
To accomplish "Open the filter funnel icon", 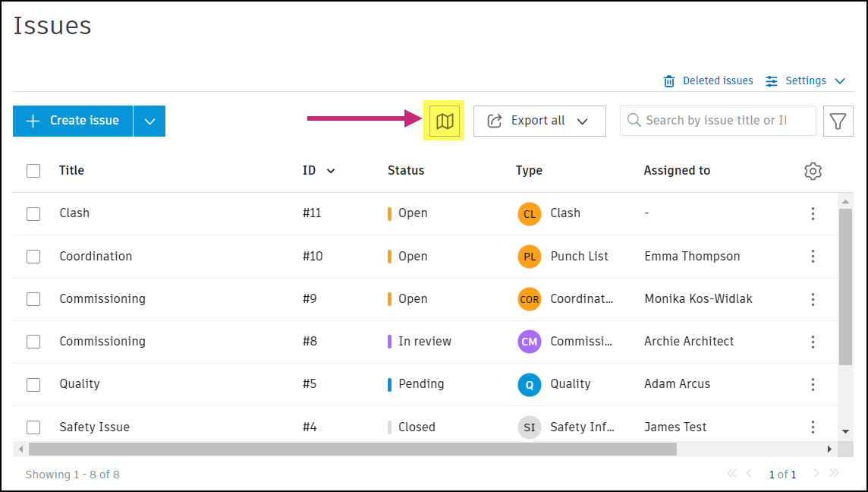I will [x=838, y=121].
